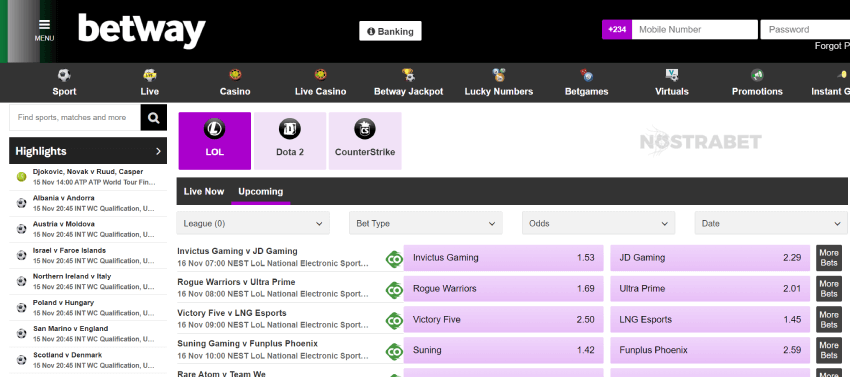Open the League (0) dropdown
The height and width of the screenshot is (377, 850).
point(253,223)
